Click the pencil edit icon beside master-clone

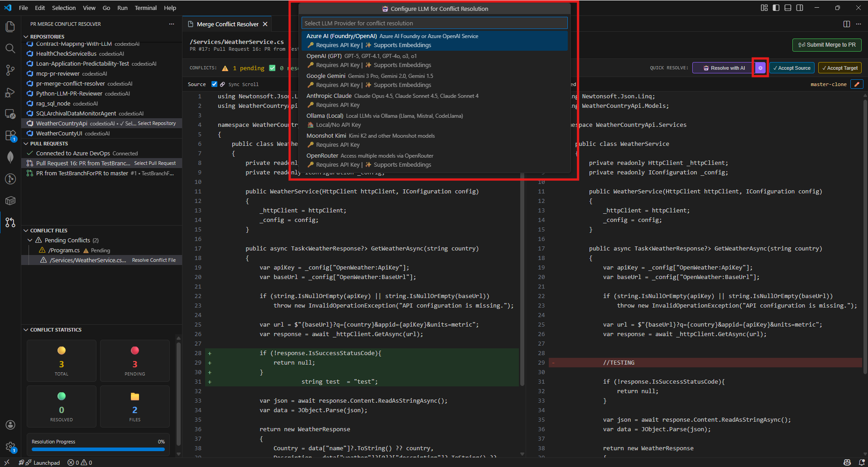point(857,84)
